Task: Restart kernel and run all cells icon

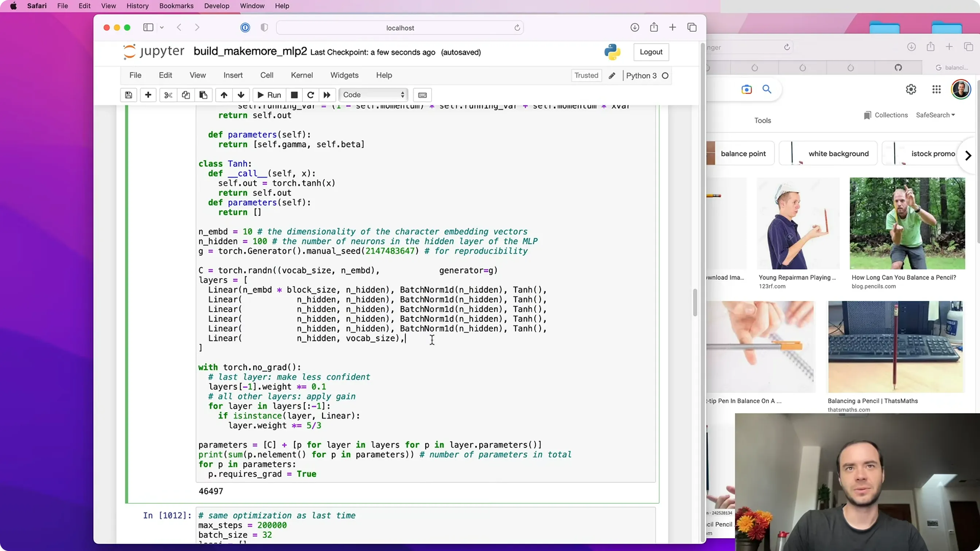Action: (327, 95)
